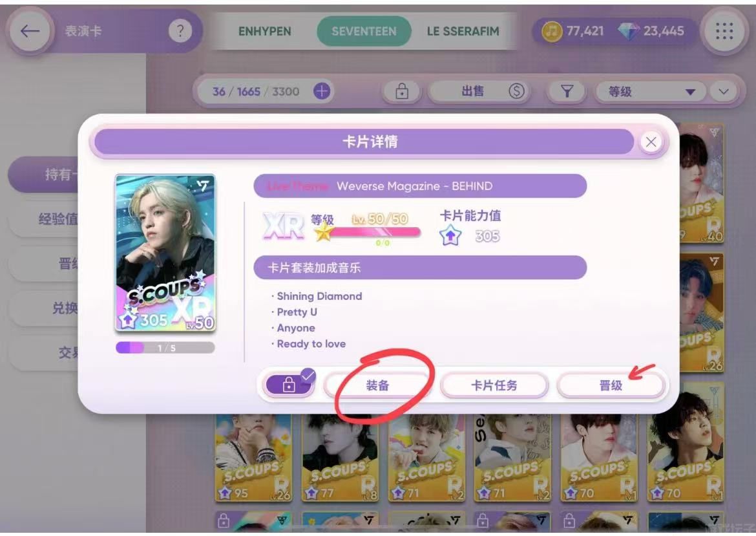
Task: Switch to the LE SSERAFIM tab
Action: (x=463, y=32)
